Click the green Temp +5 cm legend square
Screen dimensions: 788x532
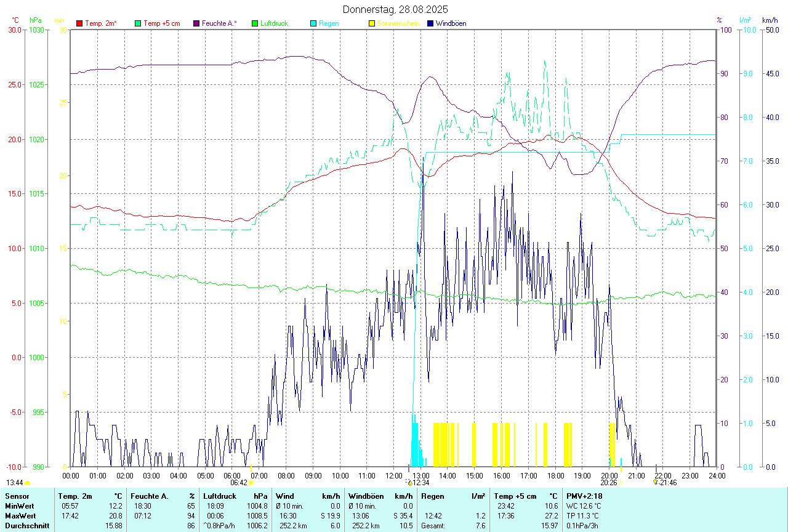[x=138, y=23]
